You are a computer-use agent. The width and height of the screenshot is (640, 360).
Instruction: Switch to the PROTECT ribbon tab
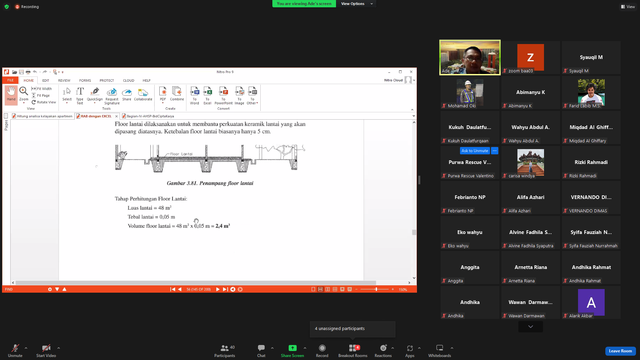click(107, 80)
